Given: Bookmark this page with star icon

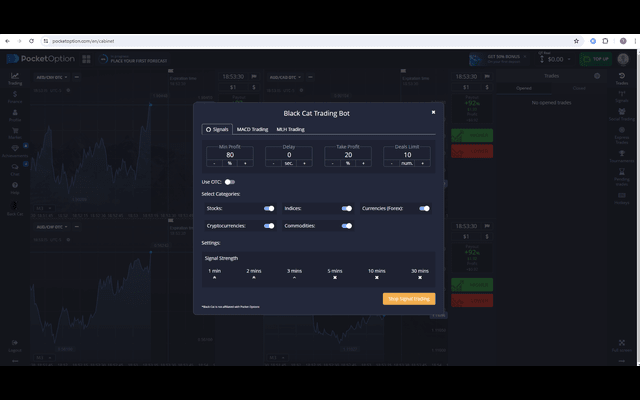Looking at the screenshot, I should (x=576, y=41).
